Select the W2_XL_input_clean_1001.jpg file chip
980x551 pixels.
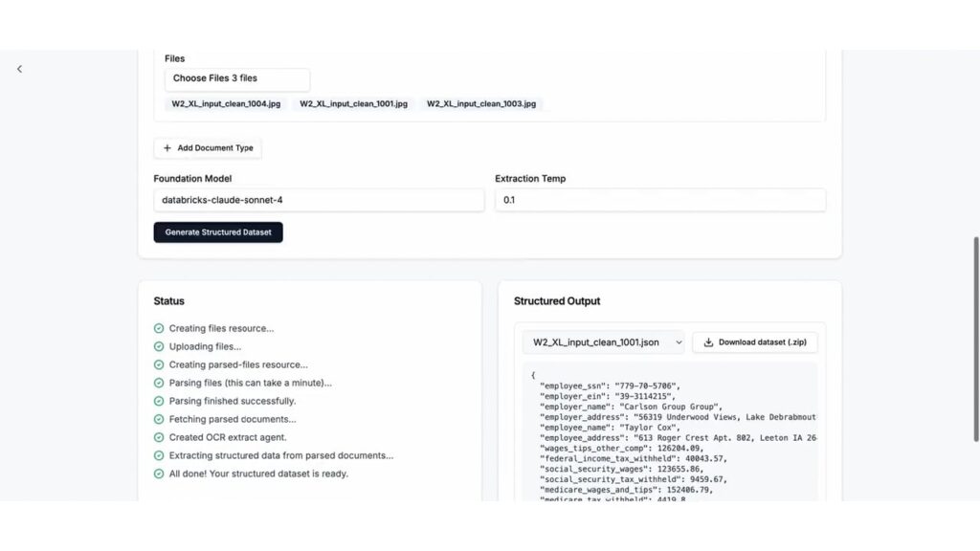click(x=353, y=103)
